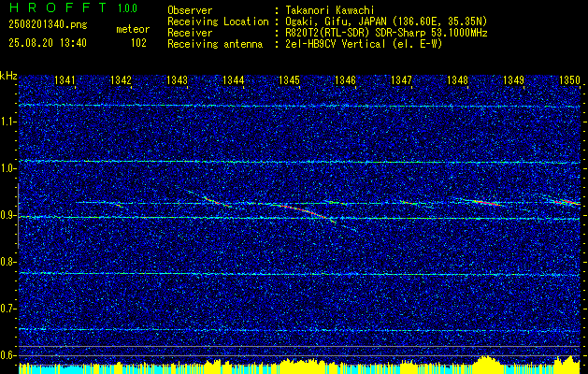588x374 pixels.
Task: Select file name 2508201340.png
Action: click(48, 25)
